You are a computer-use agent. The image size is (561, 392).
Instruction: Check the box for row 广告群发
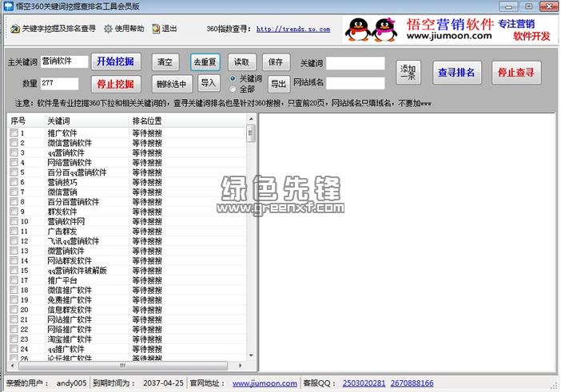14,231
